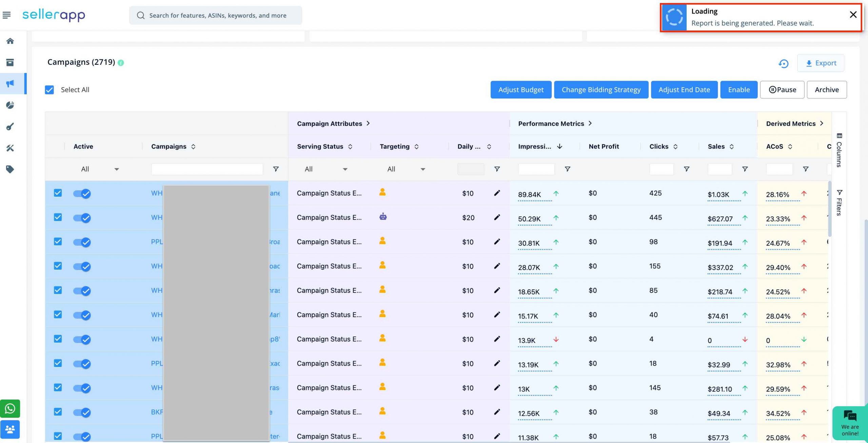This screenshot has height=443, width=868.
Task: Open the Serving Status All dropdown
Action: (326, 169)
